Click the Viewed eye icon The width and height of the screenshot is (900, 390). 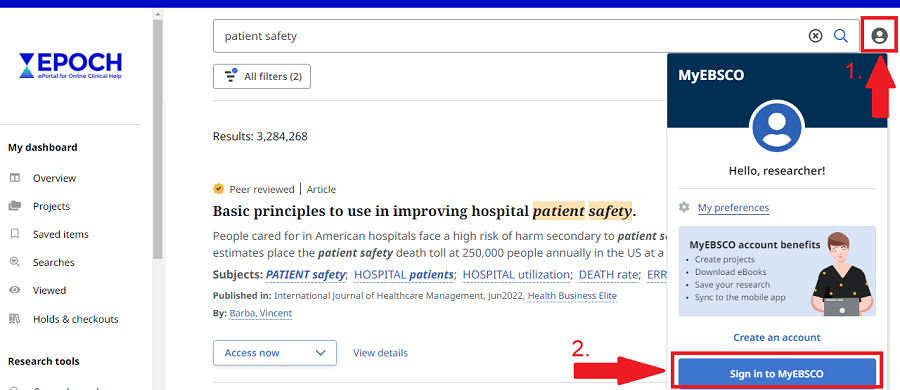15,290
